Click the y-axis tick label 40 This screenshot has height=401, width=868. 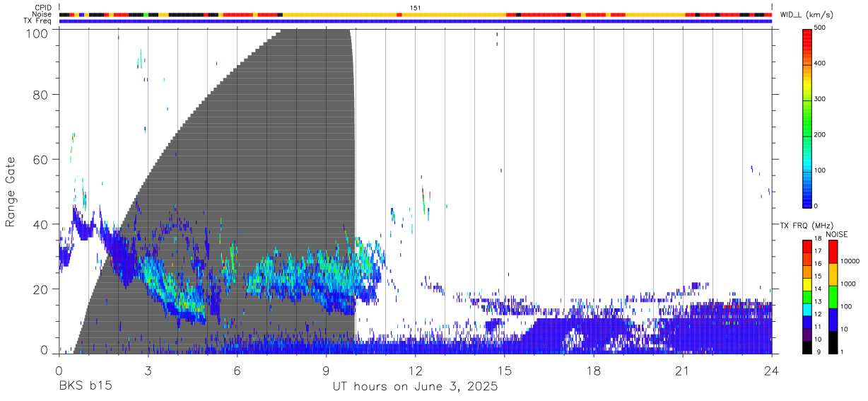point(41,224)
